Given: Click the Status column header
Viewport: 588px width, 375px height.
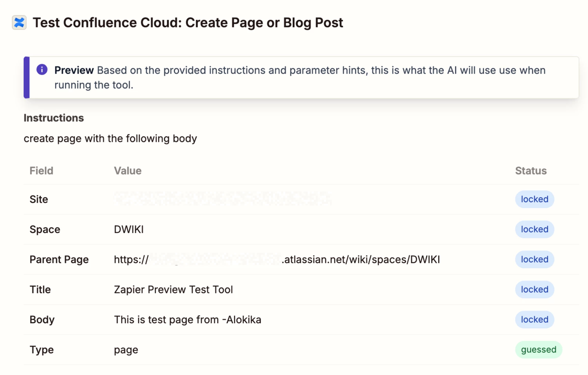Looking at the screenshot, I should click(x=531, y=171).
